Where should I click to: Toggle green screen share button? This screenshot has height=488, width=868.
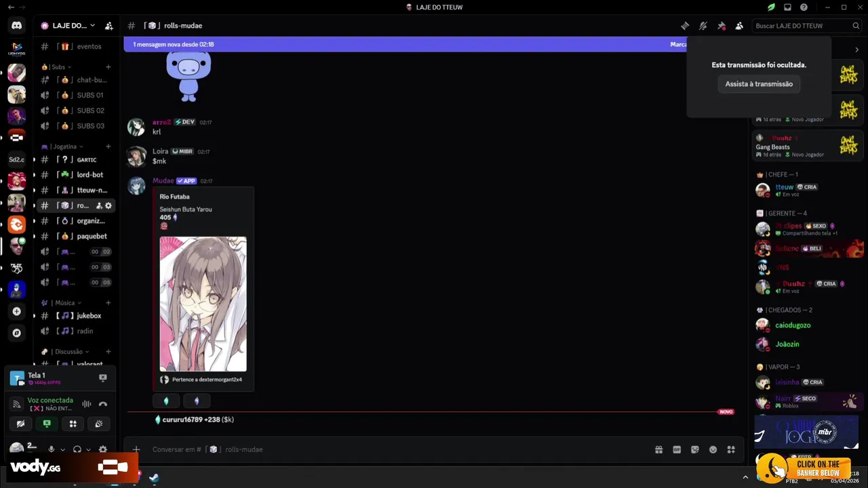[x=47, y=424]
